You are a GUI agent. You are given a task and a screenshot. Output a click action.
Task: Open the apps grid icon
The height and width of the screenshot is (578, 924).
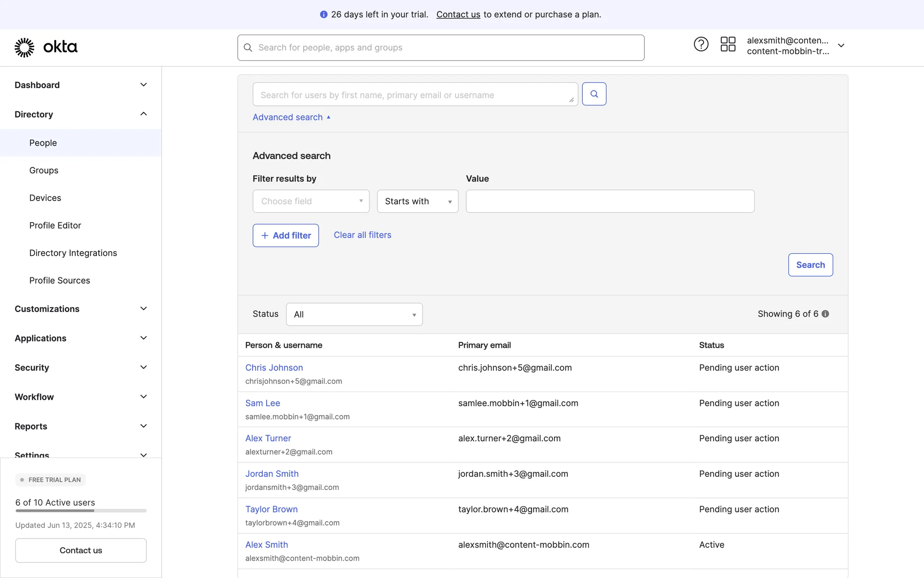[728, 44]
